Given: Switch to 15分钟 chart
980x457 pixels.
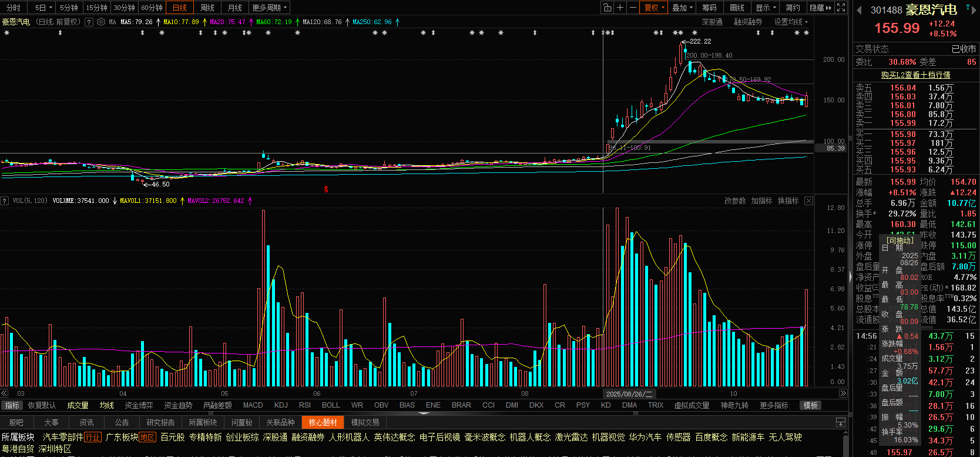Looking at the screenshot, I should click(96, 8).
